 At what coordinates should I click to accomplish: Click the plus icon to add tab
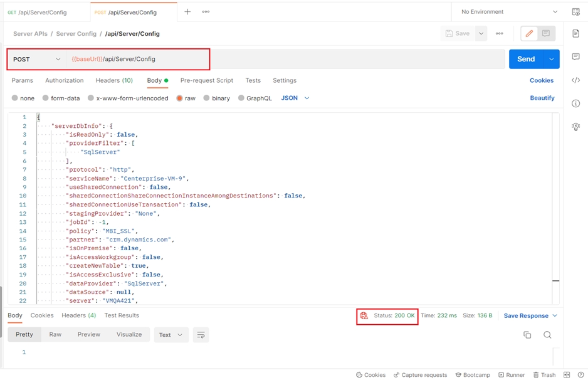tap(187, 12)
